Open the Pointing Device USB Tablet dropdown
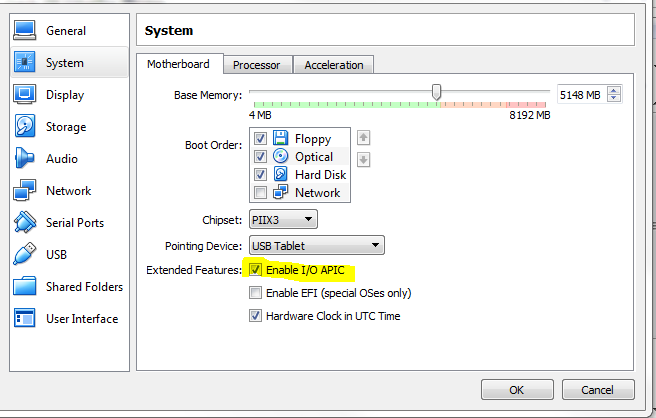This screenshot has height=418, width=656. pyautogui.click(x=317, y=246)
